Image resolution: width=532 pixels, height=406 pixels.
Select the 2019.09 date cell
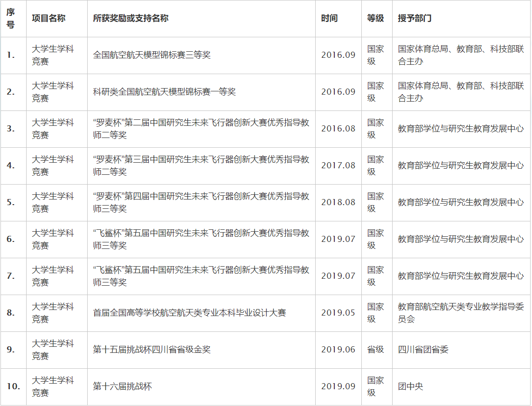coord(338,387)
